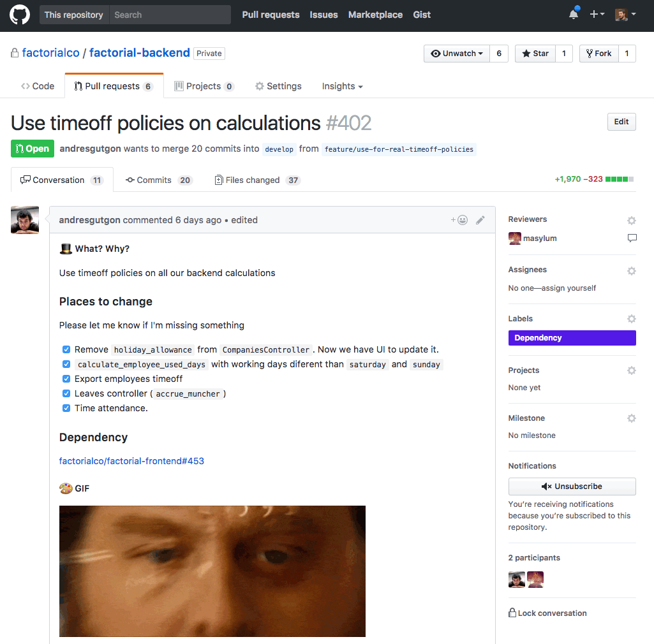Viewport: 654px width, 644px height.
Task: Fork the repository
Action: tap(599, 54)
